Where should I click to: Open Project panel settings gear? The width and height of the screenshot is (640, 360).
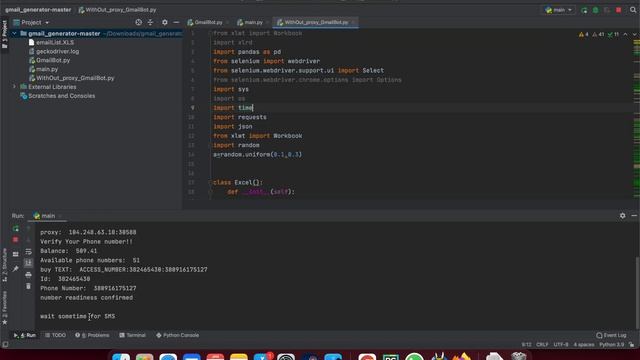point(164,22)
